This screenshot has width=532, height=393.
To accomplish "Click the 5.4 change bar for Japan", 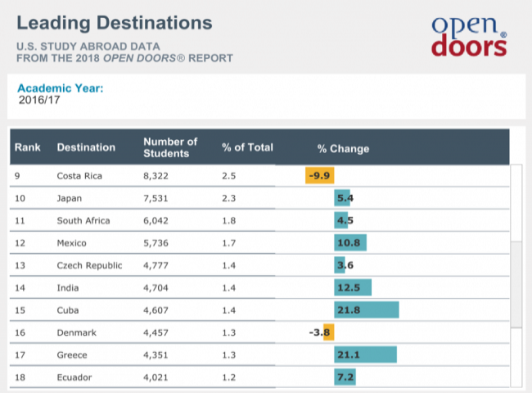I will click(342, 198).
